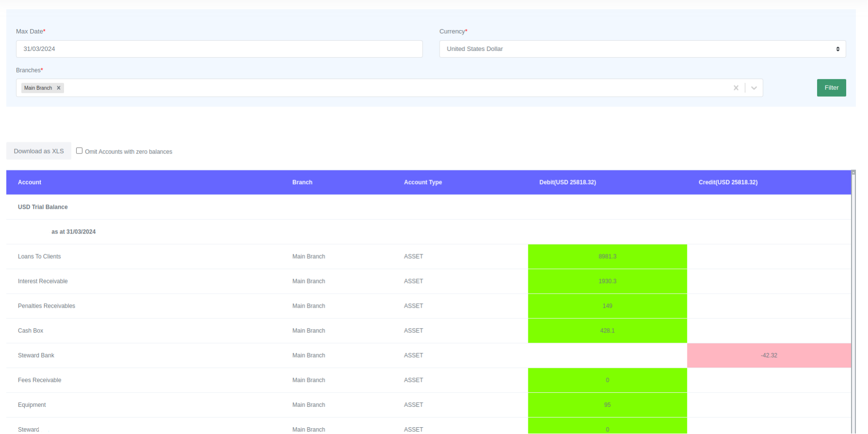Click the Account column header
Viewport: 868px width, 434px height.
30,183
